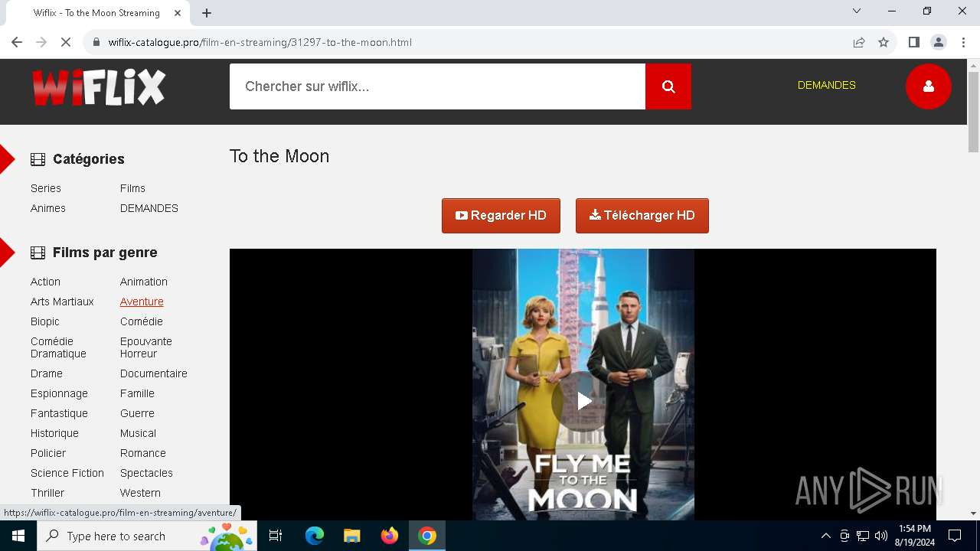The image size is (980, 551).
Task: Browse the Policier genre
Action: pos(48,453)
